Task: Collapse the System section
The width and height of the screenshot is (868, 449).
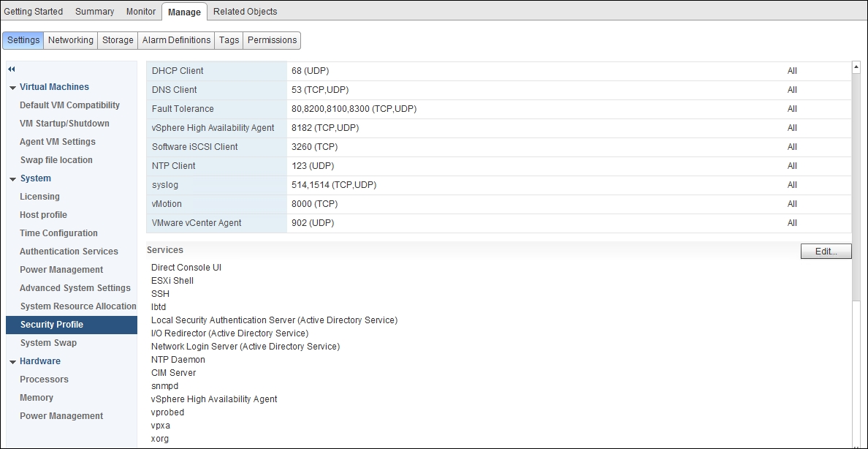Action: (12, 179)
